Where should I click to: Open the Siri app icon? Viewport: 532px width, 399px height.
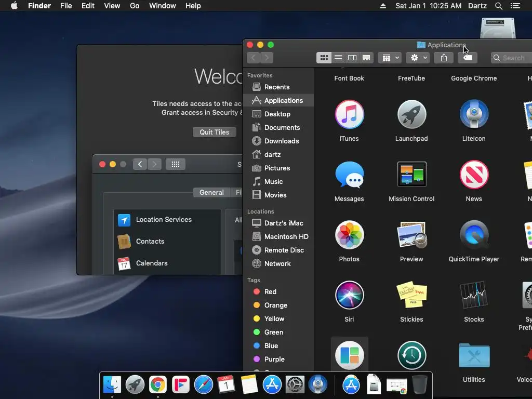click(x=349, y=295)
